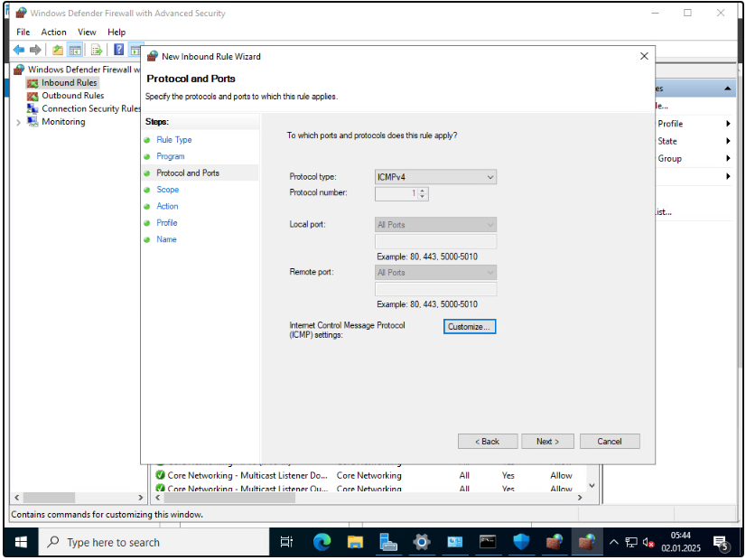Open the notification center icon
Viewport: 746px width, 560px height.
721,543
